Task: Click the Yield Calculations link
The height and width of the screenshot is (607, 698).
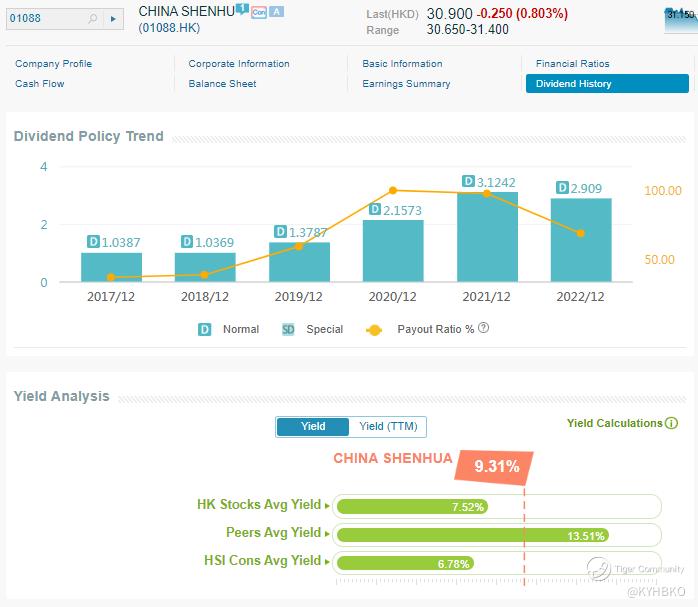Action: 615,423
